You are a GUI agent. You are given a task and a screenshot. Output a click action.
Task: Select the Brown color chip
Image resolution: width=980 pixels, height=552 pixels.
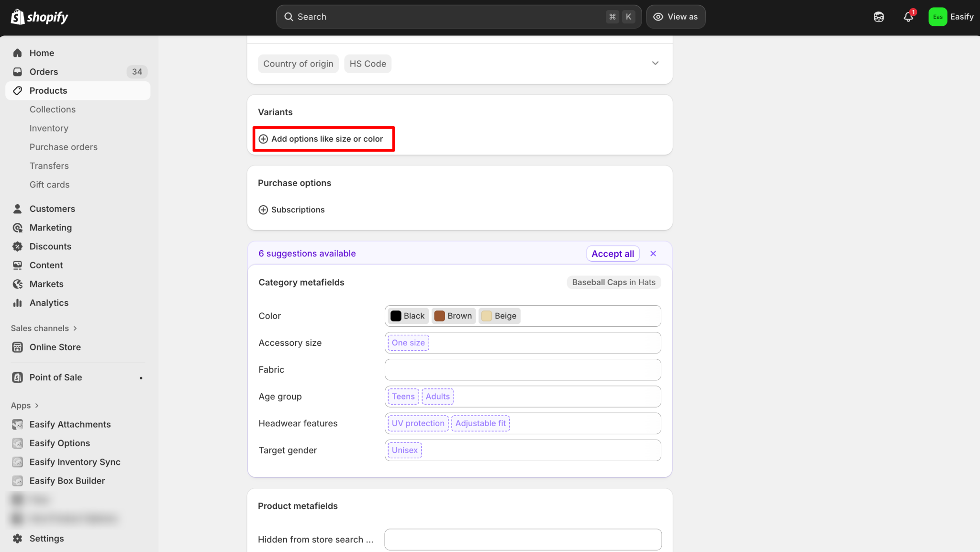coord(453,316)
